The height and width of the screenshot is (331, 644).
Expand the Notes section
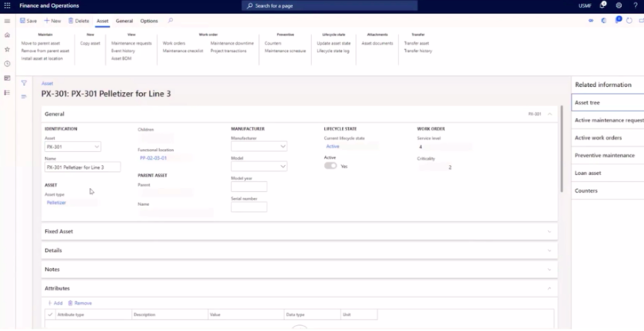(549, 270)
